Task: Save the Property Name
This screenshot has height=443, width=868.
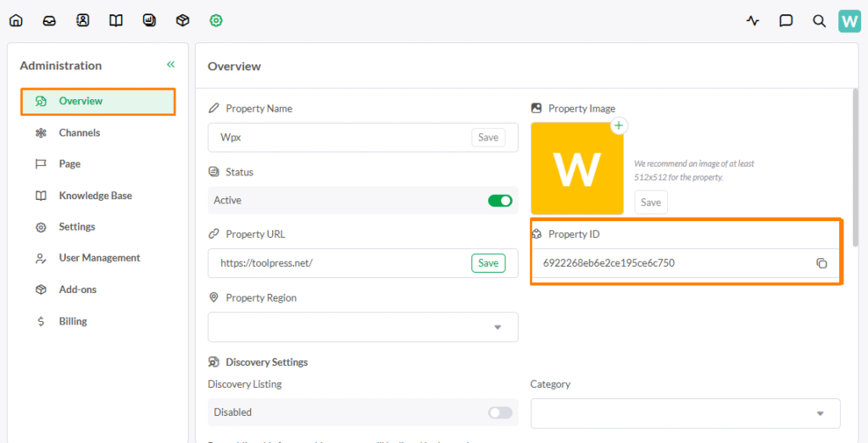Action: click(x=488, y=137)
